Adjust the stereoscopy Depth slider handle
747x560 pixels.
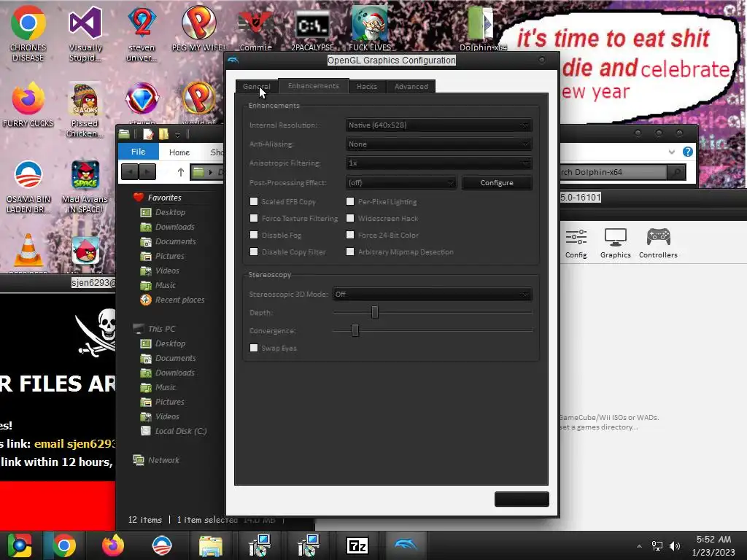point(375,312)
